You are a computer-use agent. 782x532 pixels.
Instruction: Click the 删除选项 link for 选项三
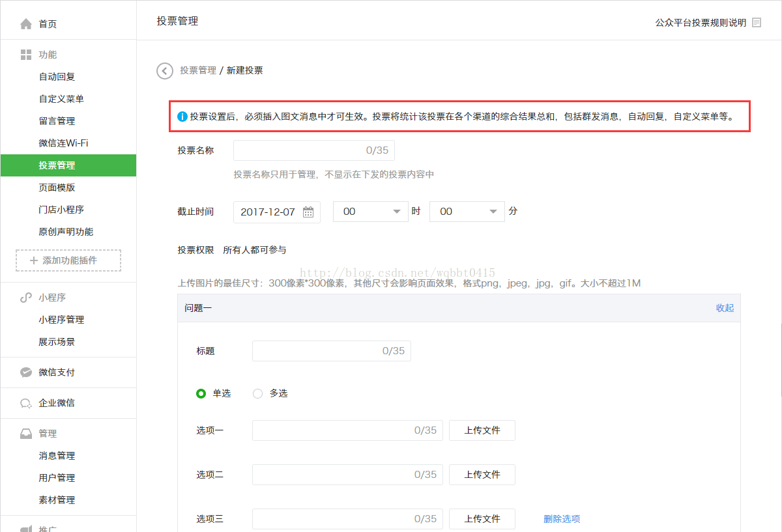pyautogui.click(x=562, y=519)
